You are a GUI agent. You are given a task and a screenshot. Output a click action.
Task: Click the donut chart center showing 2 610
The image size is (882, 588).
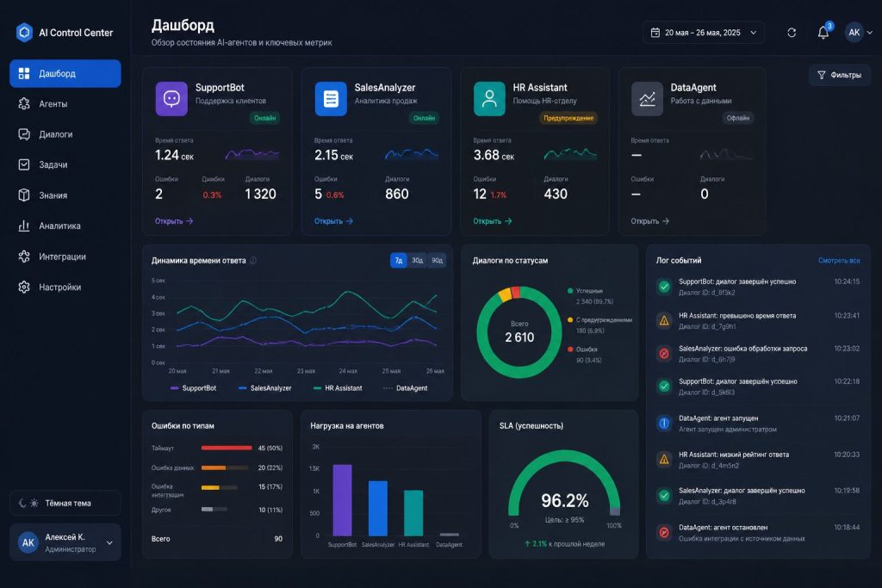coord(519,333)
